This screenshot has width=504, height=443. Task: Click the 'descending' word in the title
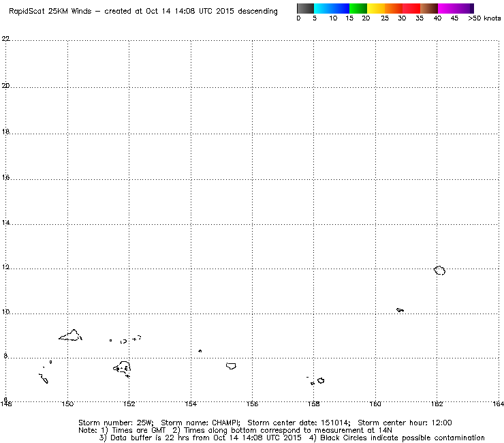(257, 12)
